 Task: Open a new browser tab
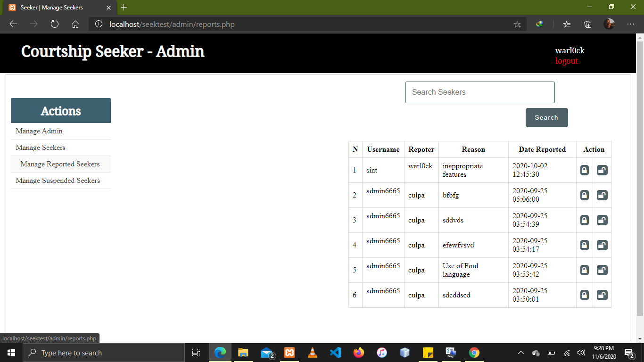124,8
